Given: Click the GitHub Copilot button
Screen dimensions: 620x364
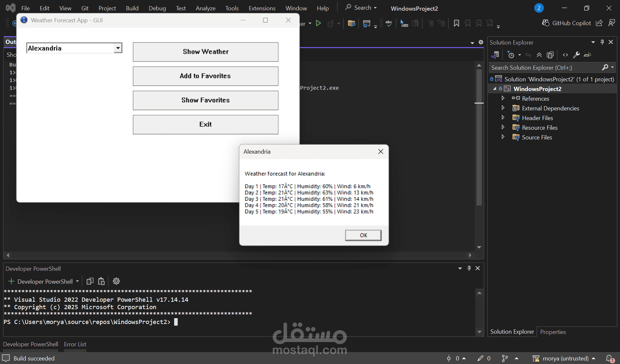Looking at the screenshot, I should click(566, 23).
